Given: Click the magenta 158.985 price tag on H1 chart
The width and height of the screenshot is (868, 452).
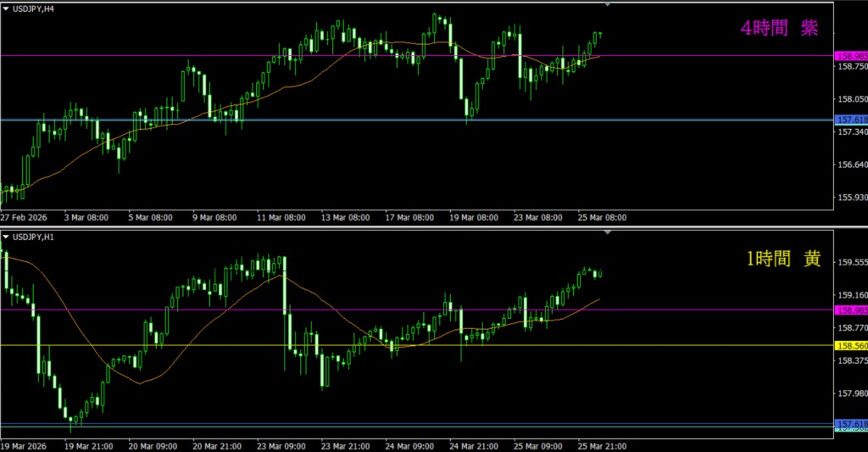Looking at the screenshot, I should tap(851, 310).
